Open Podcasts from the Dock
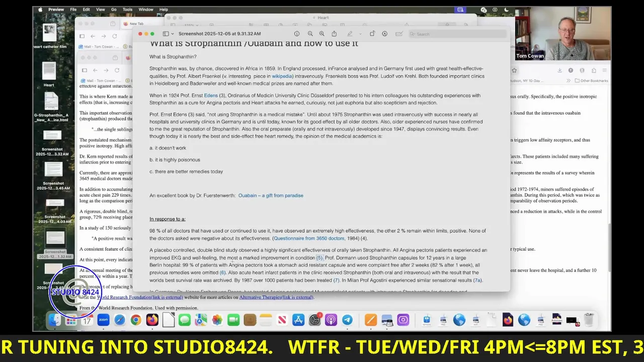The width and height of the screenshot is (644, 362). pos(331,320)
